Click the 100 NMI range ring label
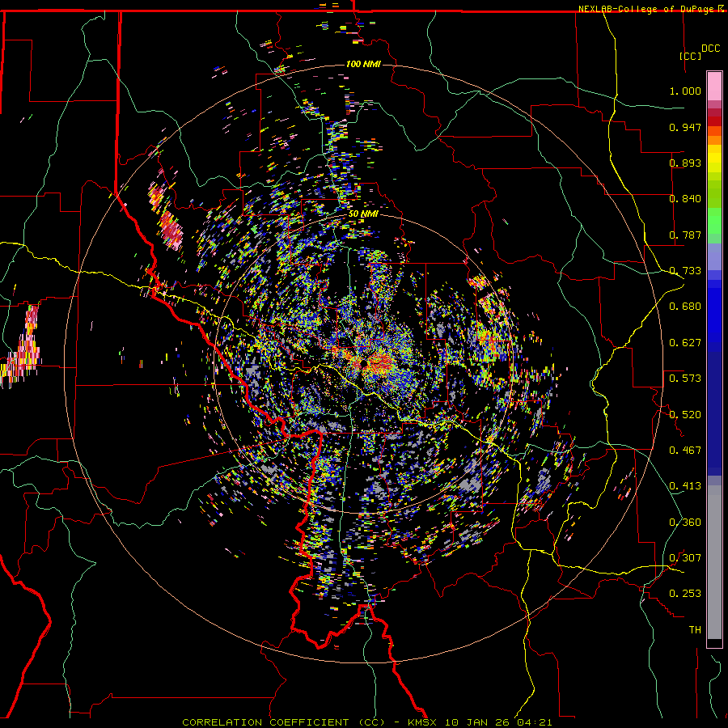The width and height of the screenshot is (728, 728). [363, 64]
